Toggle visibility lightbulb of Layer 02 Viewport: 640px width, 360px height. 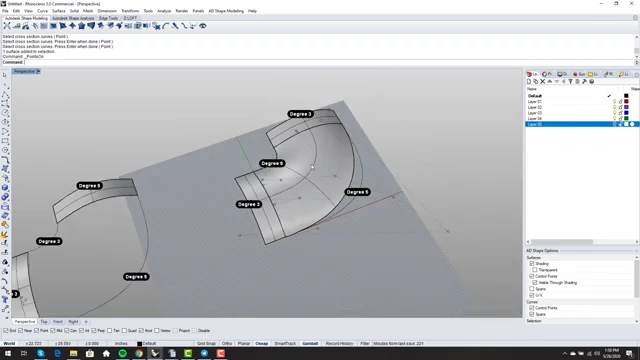(x=614, y=107)
